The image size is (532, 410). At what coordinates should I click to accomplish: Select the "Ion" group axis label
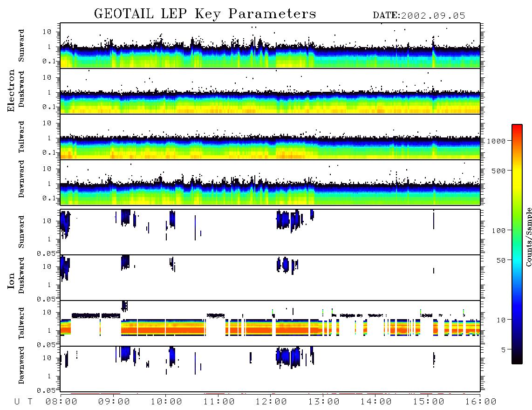coord(11,280)
